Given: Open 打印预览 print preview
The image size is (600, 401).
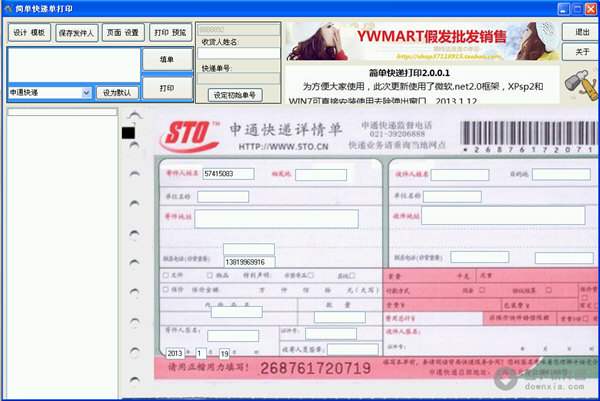Looking at the screenshot, I should coord(170,33).
